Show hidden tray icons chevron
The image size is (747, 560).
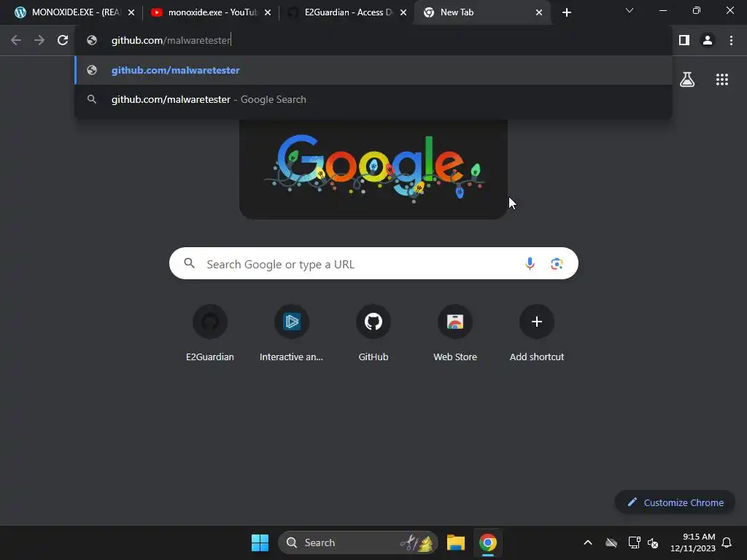588,542
